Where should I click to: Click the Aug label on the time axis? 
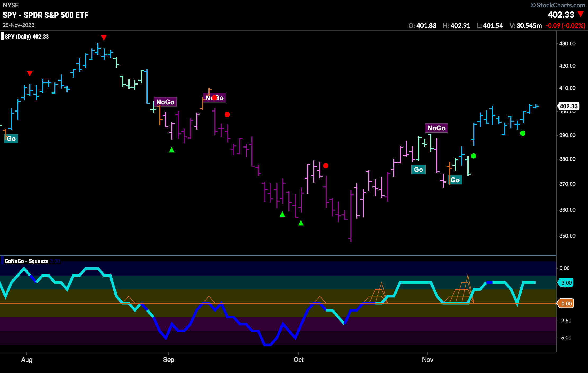[x=27, y=360]
